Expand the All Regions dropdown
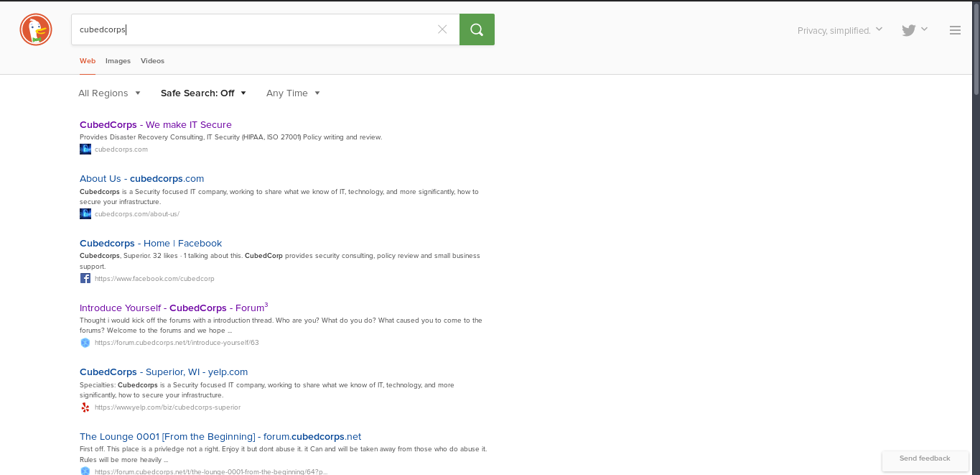The width and height of the screenshot is (980, 475). pos(109,93)
